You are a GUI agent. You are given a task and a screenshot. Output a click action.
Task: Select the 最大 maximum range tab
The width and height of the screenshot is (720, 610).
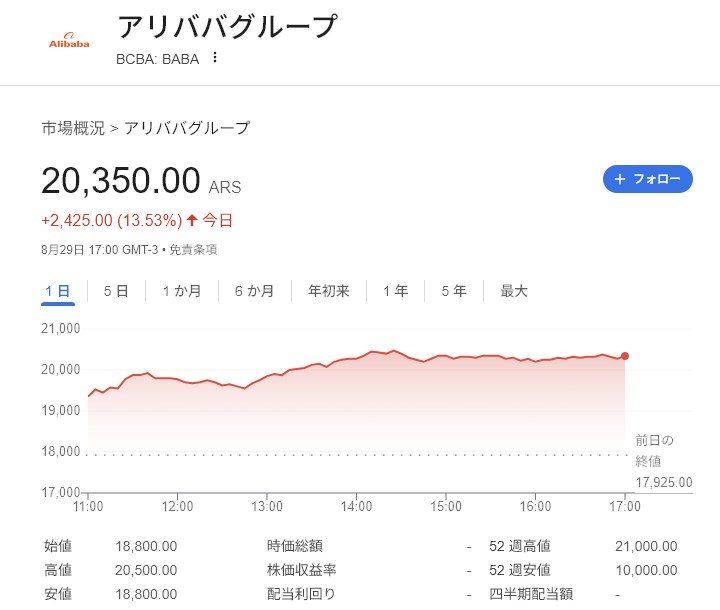pyautogui.click(x=514, y=291)
